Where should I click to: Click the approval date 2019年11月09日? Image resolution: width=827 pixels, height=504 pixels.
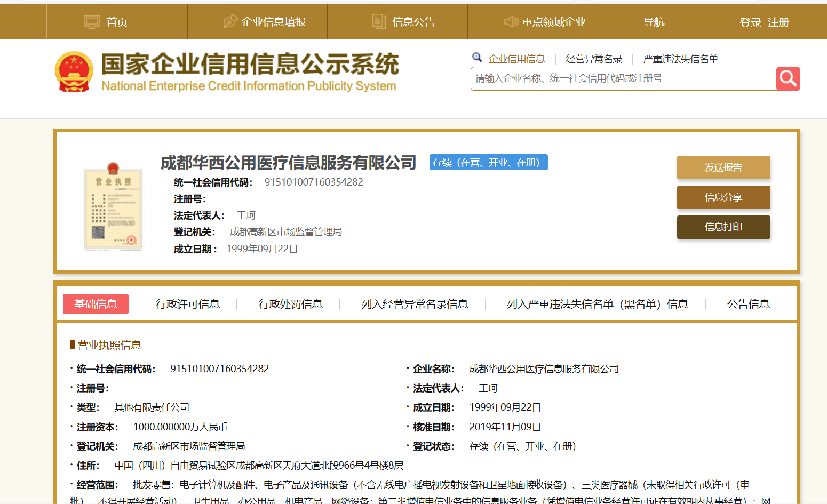[505, 427]
